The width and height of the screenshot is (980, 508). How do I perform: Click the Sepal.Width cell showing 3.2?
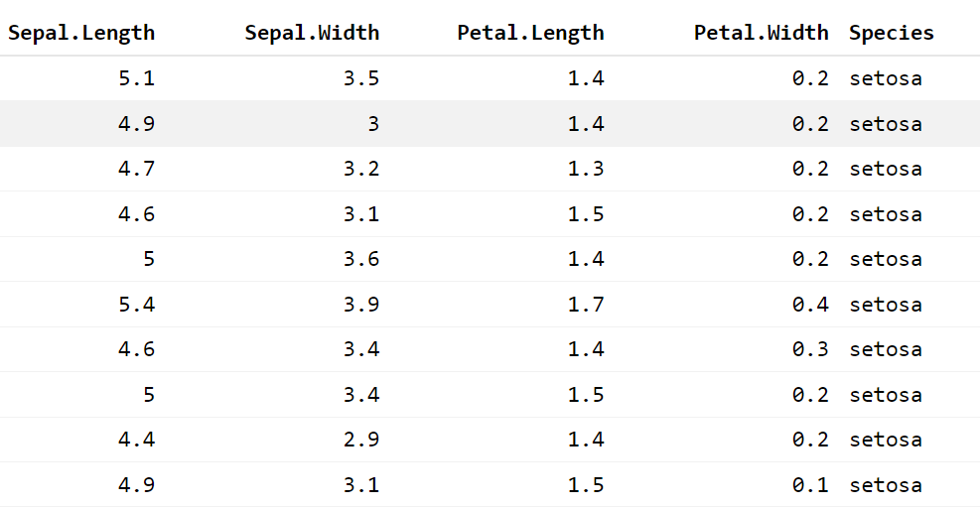[360, 169]
